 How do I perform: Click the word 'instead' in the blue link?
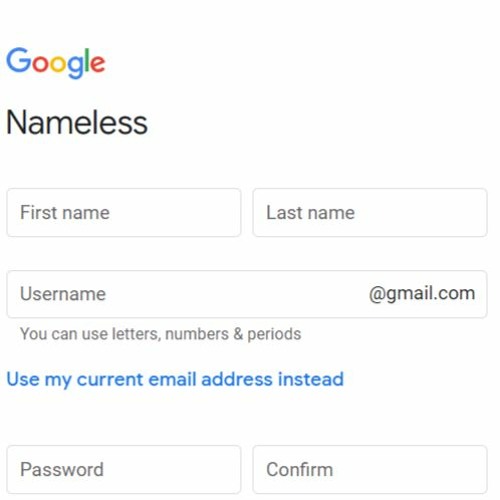[311, 379]
